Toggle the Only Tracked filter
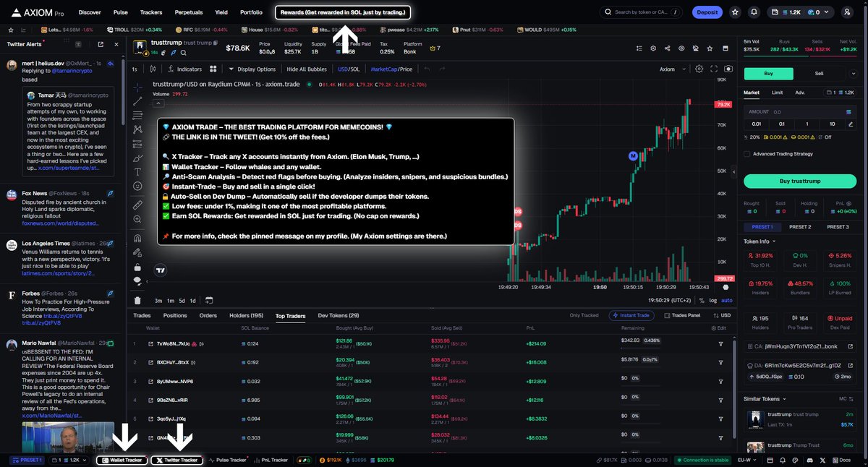The height and width of the screenshot is (467, 868). [x=584, y=315]
